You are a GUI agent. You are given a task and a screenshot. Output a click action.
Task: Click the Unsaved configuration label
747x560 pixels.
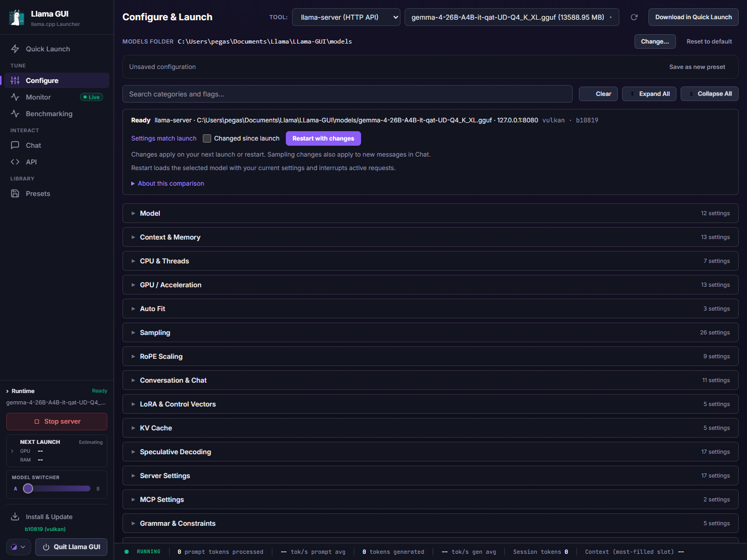point(162,67)
